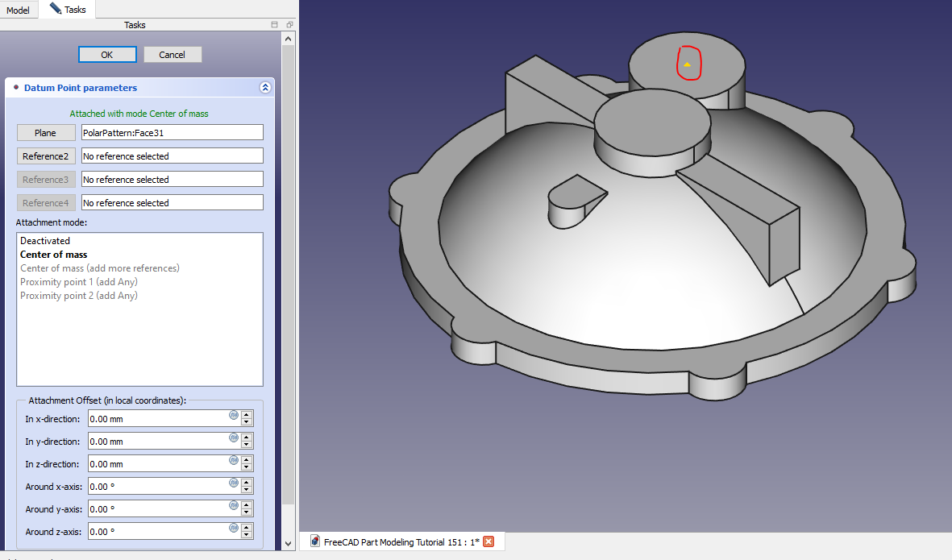952x560 pixels.
Task: Decrease Around z-axis angle with down arrow
Action: tap(247, 536)
